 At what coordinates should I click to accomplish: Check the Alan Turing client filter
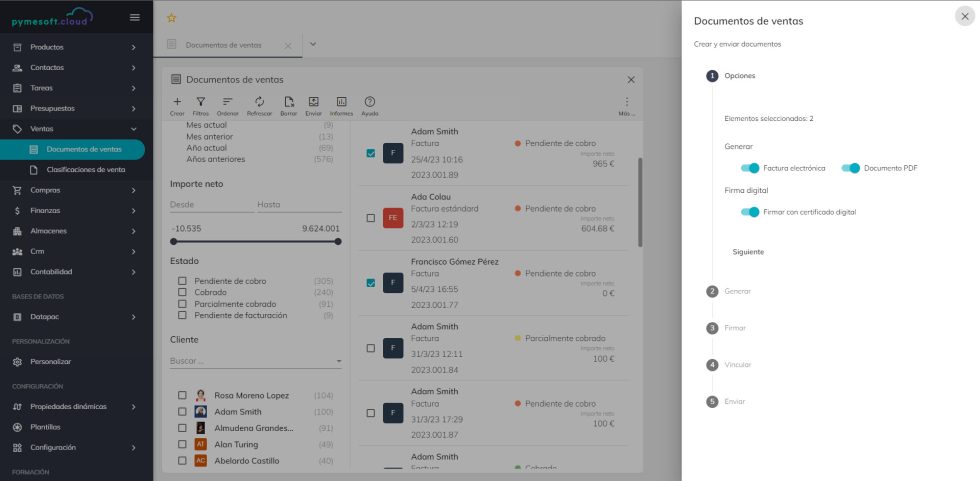182,444
